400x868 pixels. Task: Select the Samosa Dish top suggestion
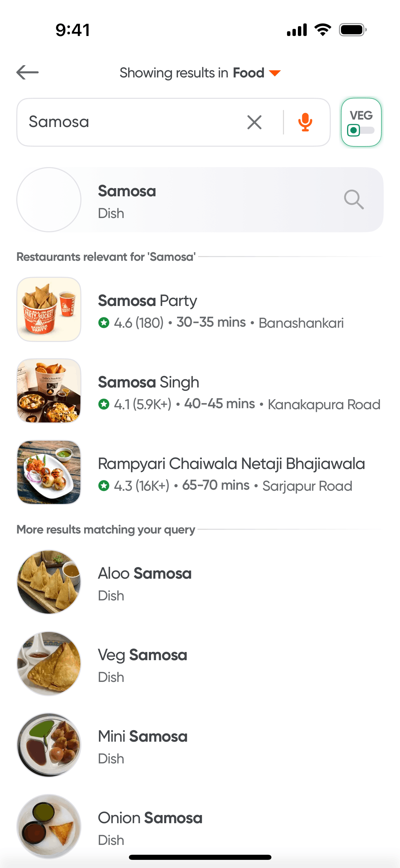coord(127,192)
